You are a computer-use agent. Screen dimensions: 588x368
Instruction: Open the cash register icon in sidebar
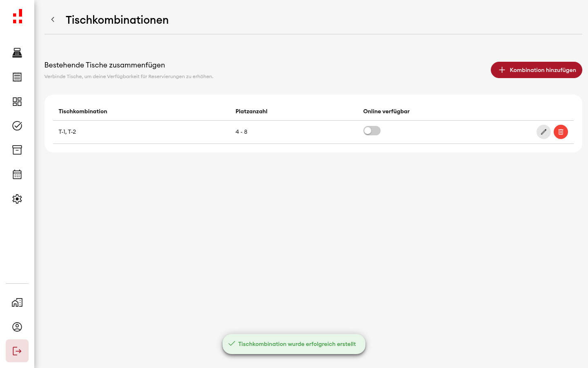pyautogui.click(x=17, y=53)
